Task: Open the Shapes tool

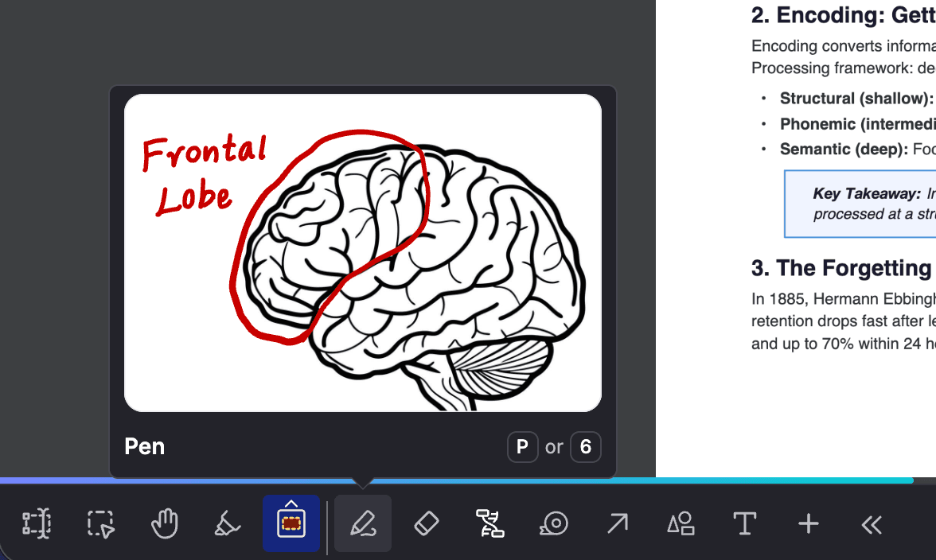Action: (x=681, y=523)
